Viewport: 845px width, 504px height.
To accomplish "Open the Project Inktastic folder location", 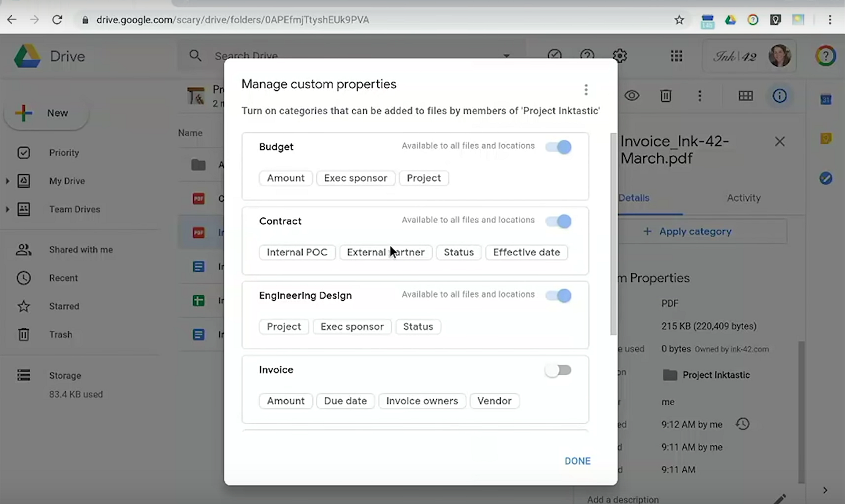I will 706,375.
